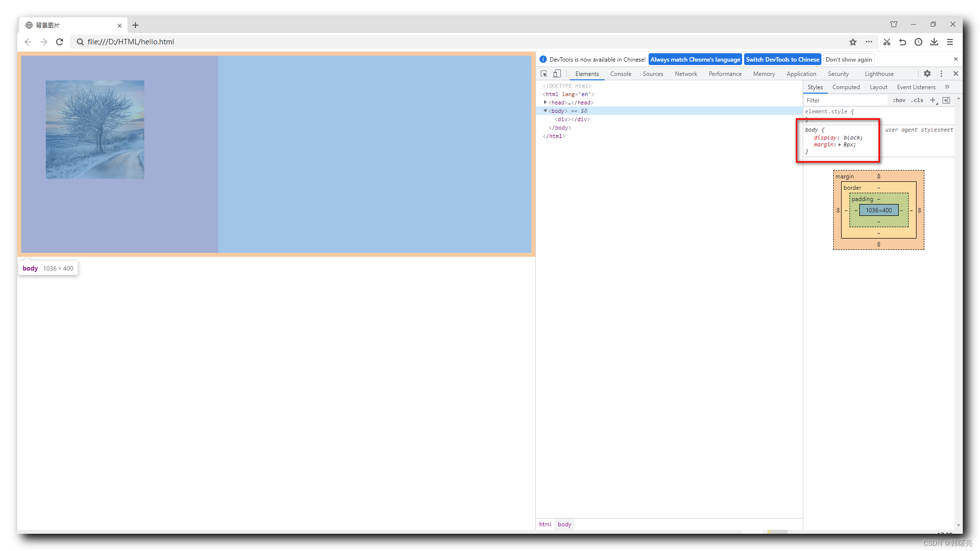Image resolution: width=980 pixels, height=551 pixels.
Task: Open the Computed styles tab
Action: click(846, 87)
